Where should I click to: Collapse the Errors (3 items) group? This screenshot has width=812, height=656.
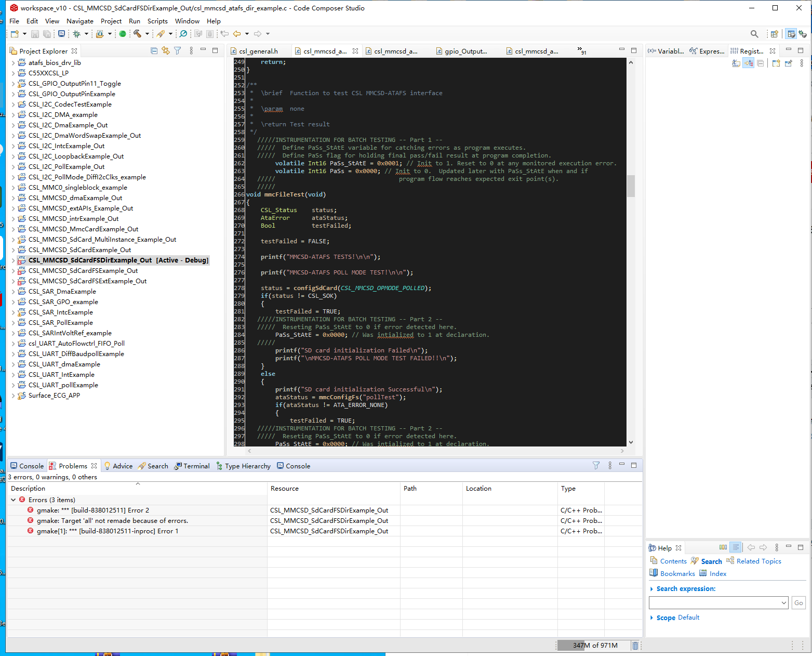[x=13, y=500]
